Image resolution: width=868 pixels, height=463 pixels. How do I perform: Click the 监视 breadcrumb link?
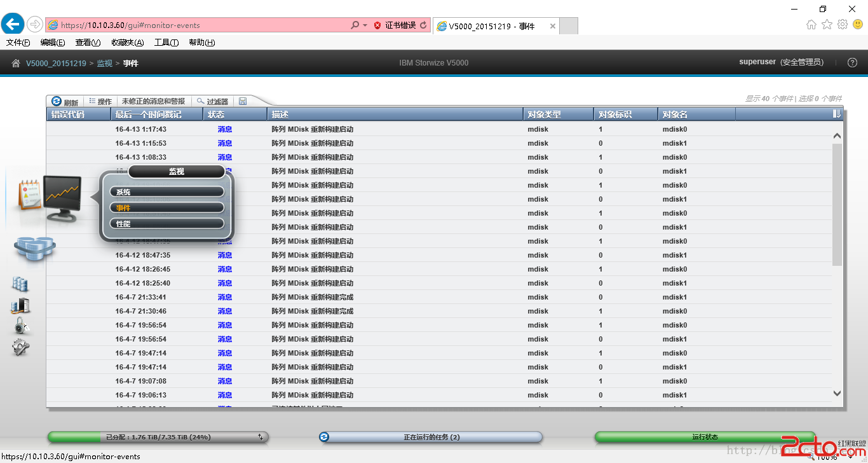point(105,64)
